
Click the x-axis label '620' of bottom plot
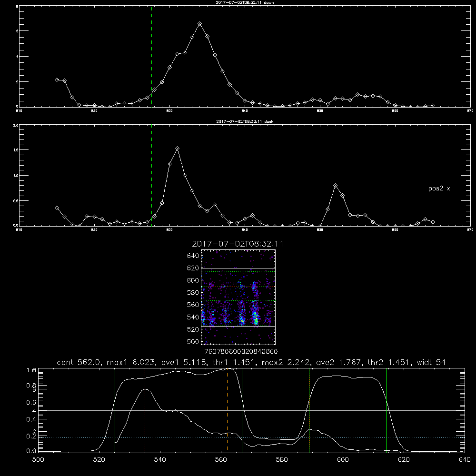point(404,460)
